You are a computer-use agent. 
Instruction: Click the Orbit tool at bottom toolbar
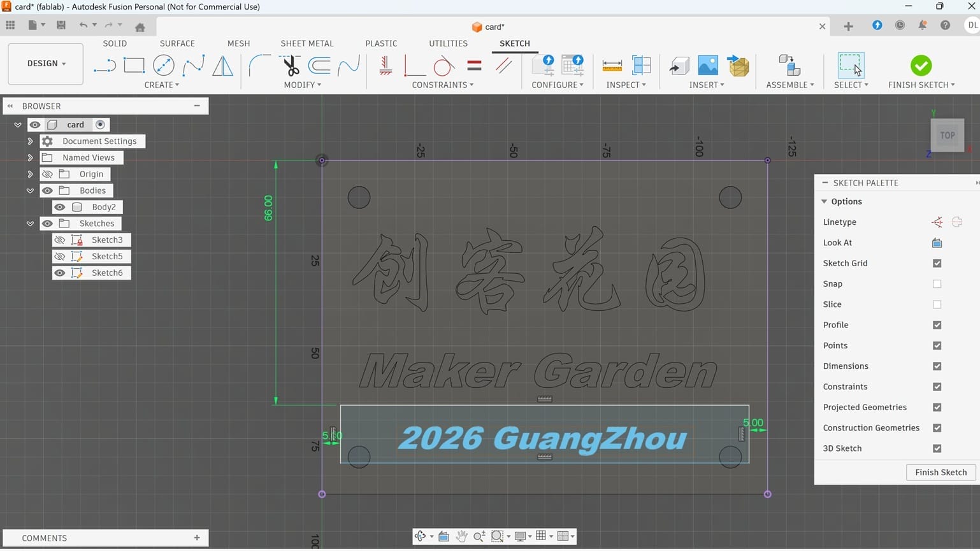(420, 536)
